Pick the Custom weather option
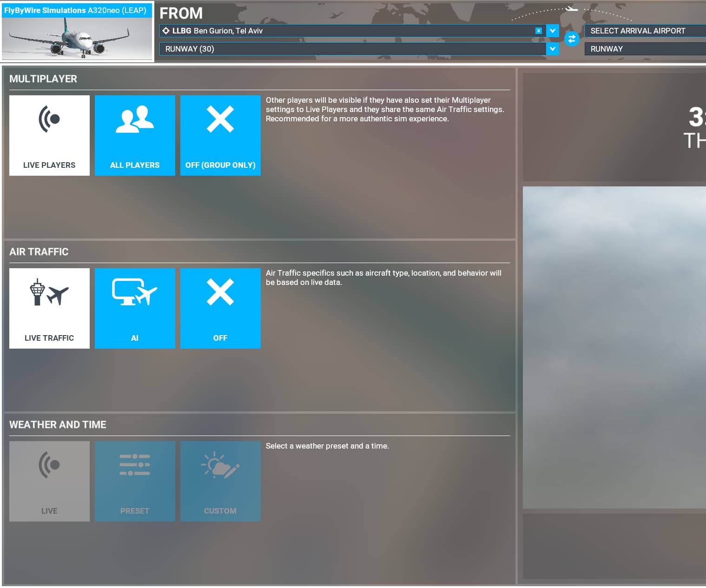706x588 pixels. click(220, 481)
